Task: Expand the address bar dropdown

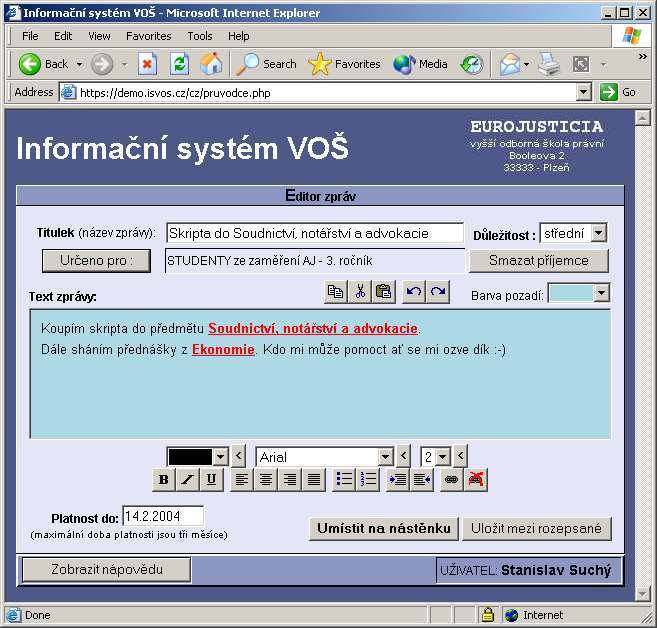Action: pyautogui.click(x=583, y=92)
